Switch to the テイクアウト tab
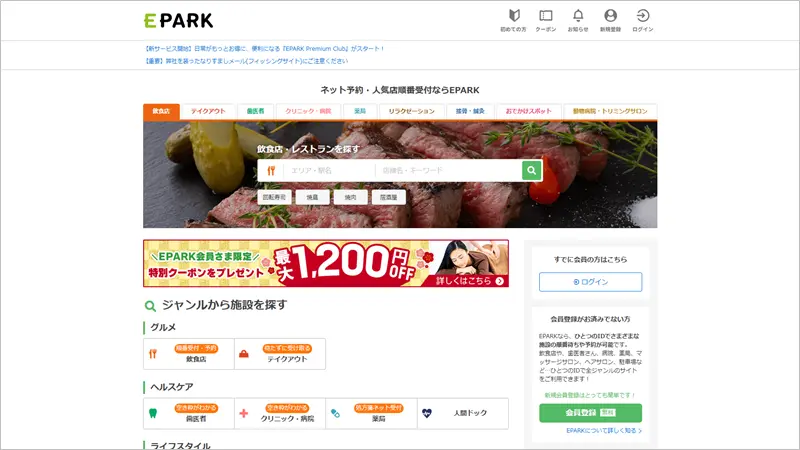This screenshot has height=450, width=800. (208, 111)
